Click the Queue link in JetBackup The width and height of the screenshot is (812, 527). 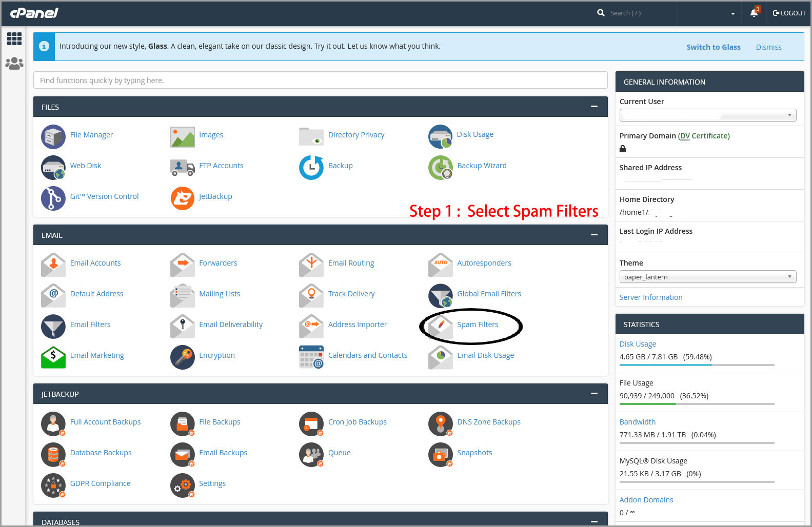(340, 453)
